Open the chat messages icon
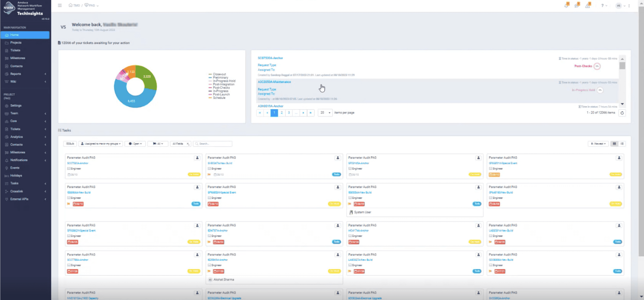644x300 pixels. point(577,5)
